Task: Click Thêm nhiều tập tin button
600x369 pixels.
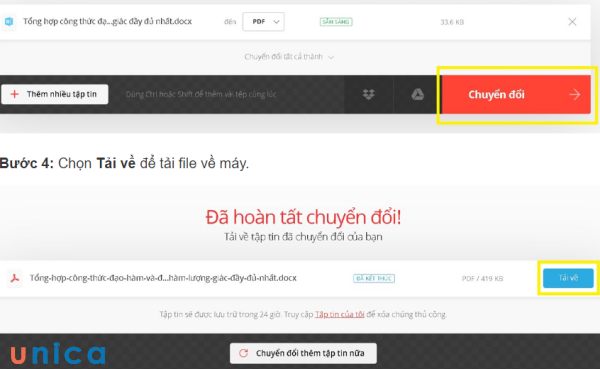Action: point(55,94)
